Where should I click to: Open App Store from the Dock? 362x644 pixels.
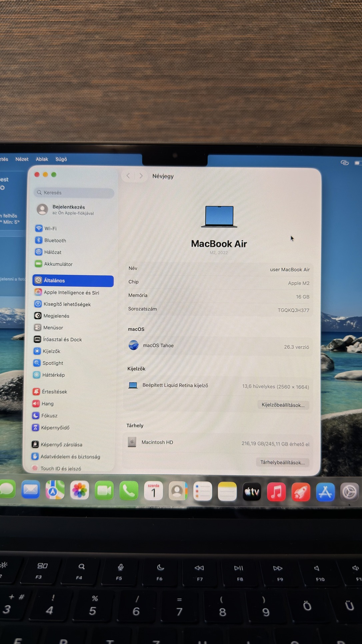click(x=325, y=492)
